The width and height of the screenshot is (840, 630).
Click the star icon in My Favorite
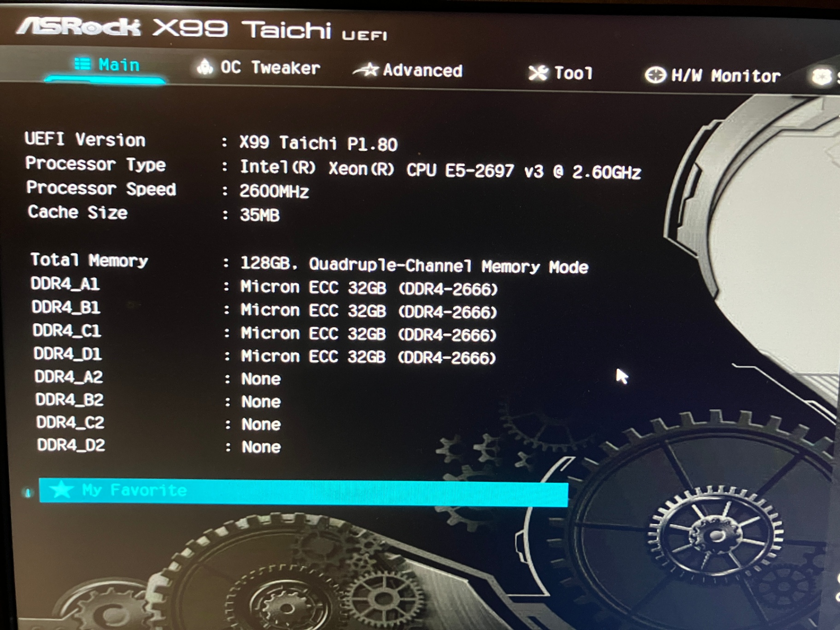point(61,489)
